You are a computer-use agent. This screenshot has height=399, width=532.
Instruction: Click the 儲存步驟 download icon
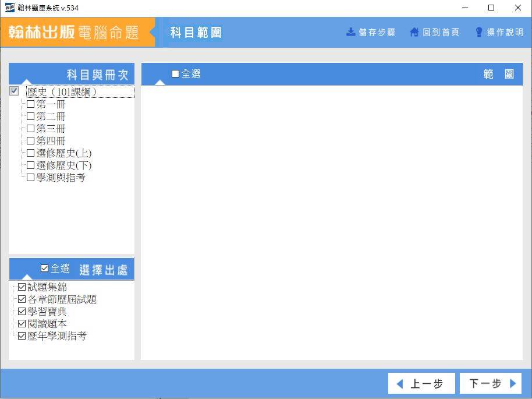tap(350, 32)
